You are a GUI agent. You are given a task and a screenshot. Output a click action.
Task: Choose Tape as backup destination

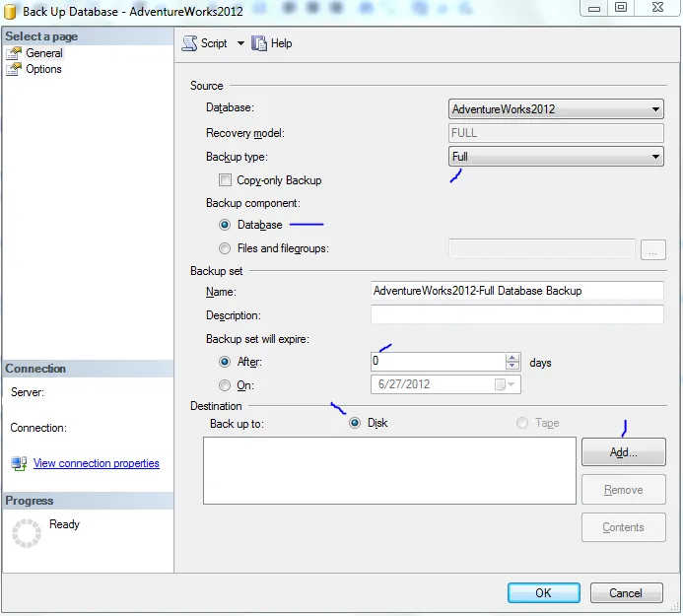point(521,423)
